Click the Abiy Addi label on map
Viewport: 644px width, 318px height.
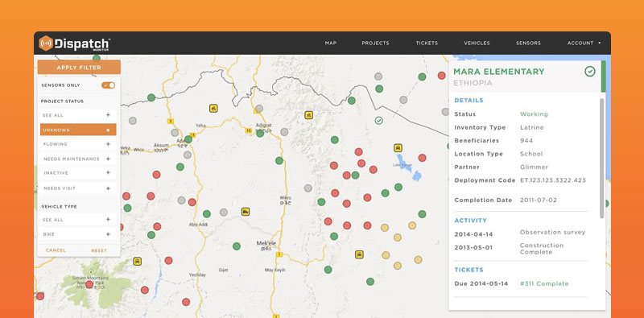click(x=198, y=225)
